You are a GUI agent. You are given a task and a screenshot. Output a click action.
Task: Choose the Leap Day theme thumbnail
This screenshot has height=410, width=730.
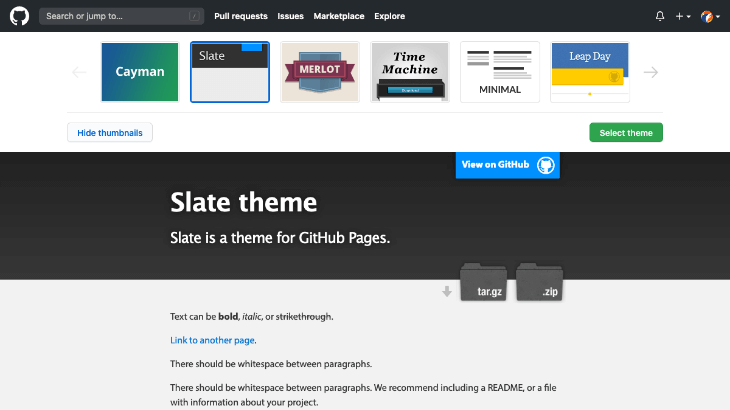pyautogui.click(x=590, y=72)
